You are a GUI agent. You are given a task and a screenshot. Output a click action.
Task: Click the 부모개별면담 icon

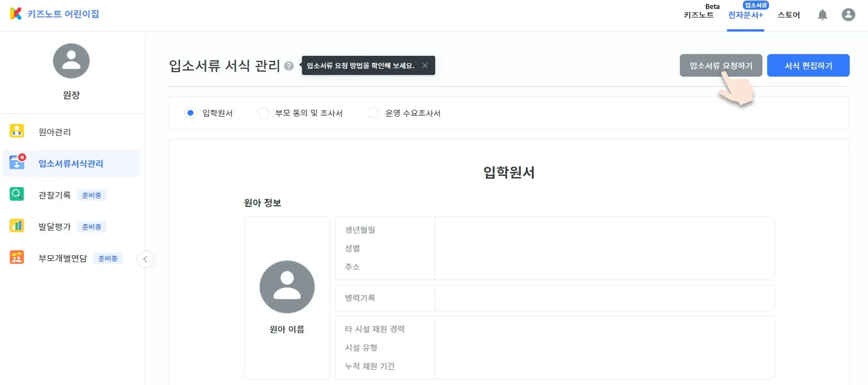(x=17, y=257)
